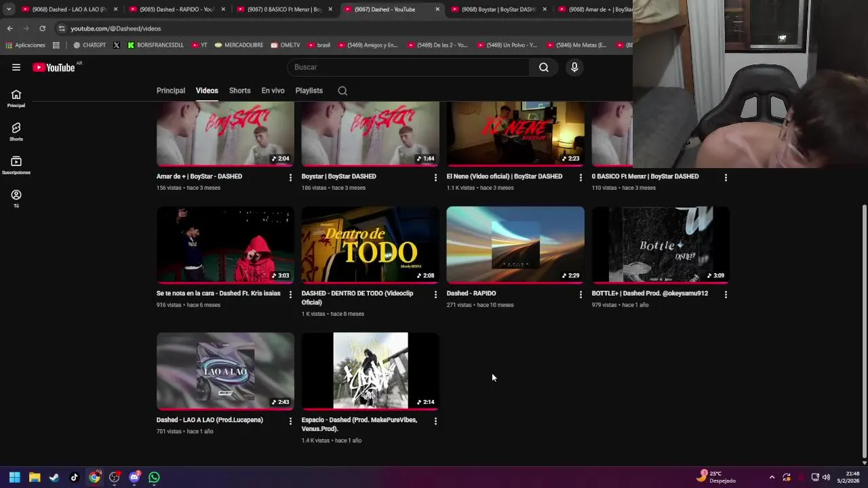Open the OME.TV bookmark
The height and width of the screenshot is (488, 868).
pyautogui.click(x=285, y=45)
